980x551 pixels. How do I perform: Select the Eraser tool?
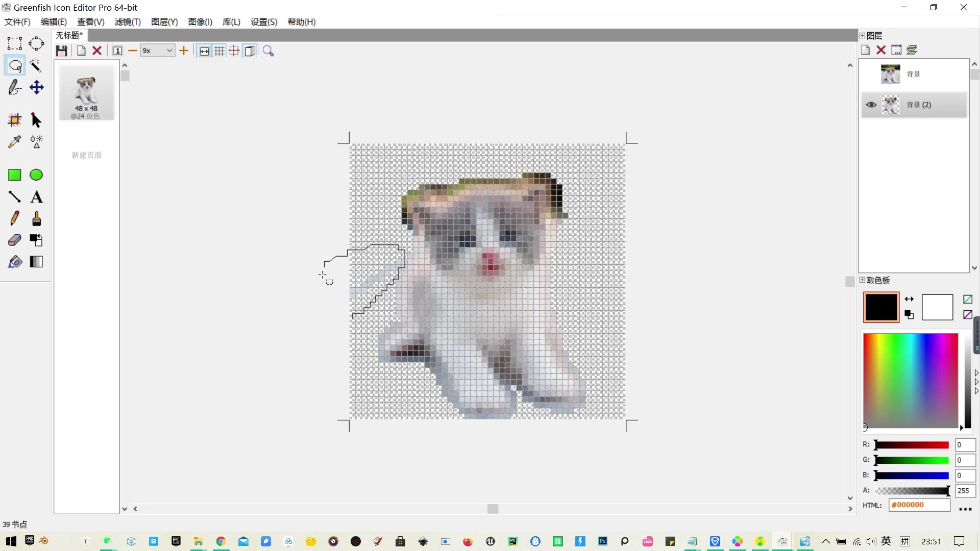point(14,240)
